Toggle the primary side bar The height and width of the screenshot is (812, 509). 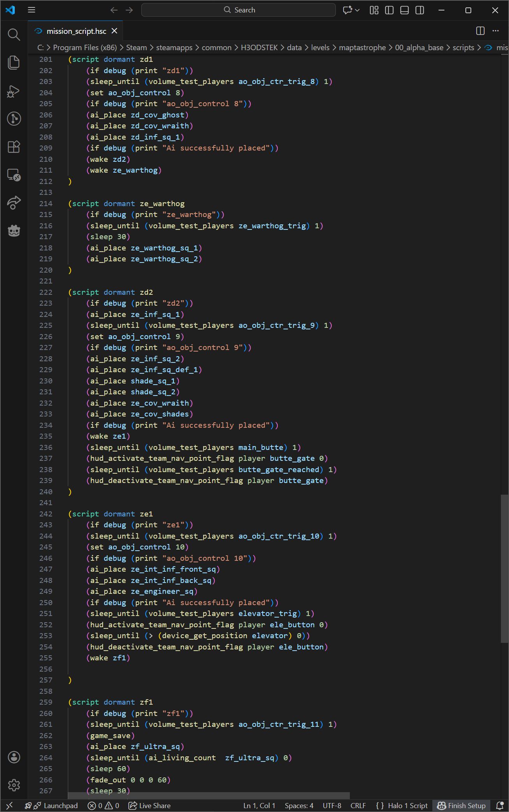[x=389, y=10]
